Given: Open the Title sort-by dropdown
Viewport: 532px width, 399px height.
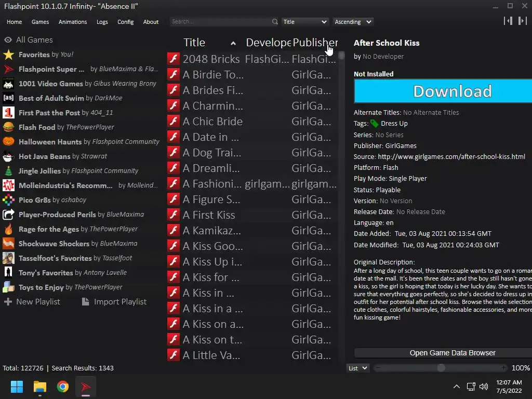Looking at the screenshot, I should click(304, 22).
